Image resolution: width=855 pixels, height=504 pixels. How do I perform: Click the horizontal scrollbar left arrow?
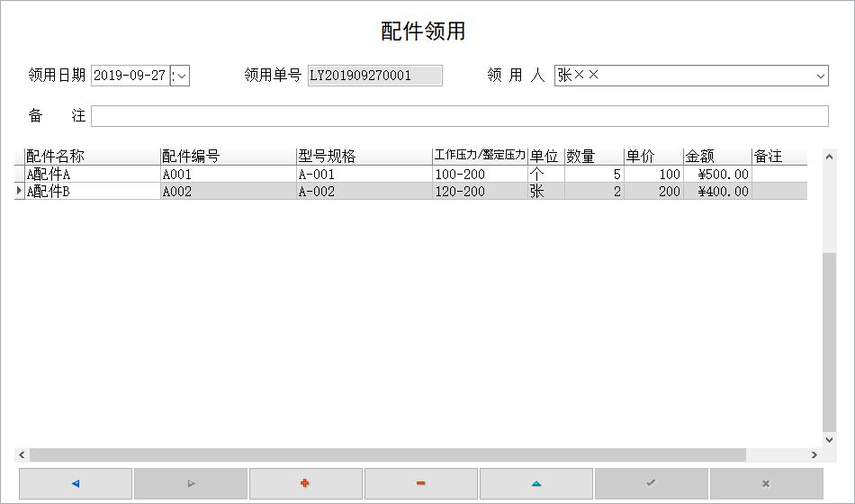click(22, 454)
